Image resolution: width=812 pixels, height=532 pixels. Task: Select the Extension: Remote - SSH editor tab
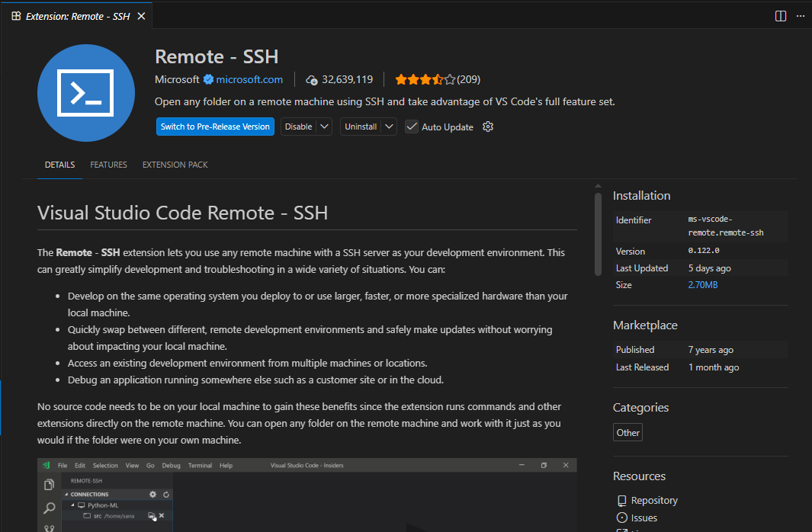[79, 16]
